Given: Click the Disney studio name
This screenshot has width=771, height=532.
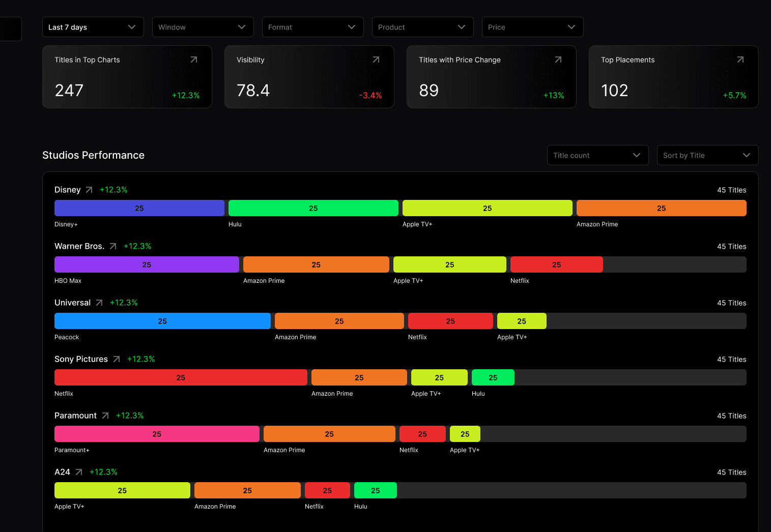Looking at the screenshot, I should click(x=68, y=190).
